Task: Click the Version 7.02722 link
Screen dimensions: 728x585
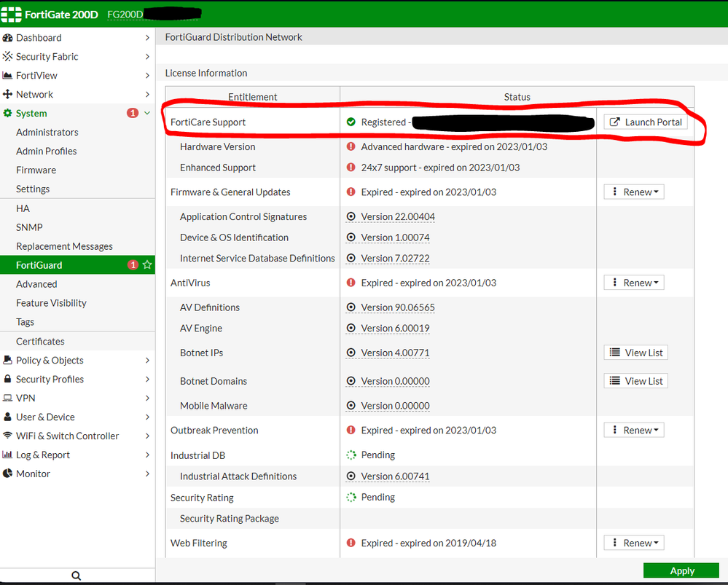Action: [x=395, y=258]
